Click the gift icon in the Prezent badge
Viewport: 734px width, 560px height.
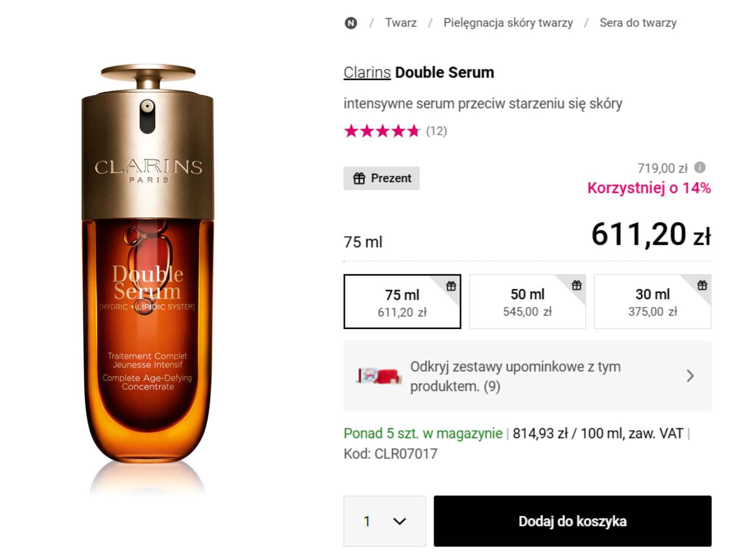pos(359,178)
